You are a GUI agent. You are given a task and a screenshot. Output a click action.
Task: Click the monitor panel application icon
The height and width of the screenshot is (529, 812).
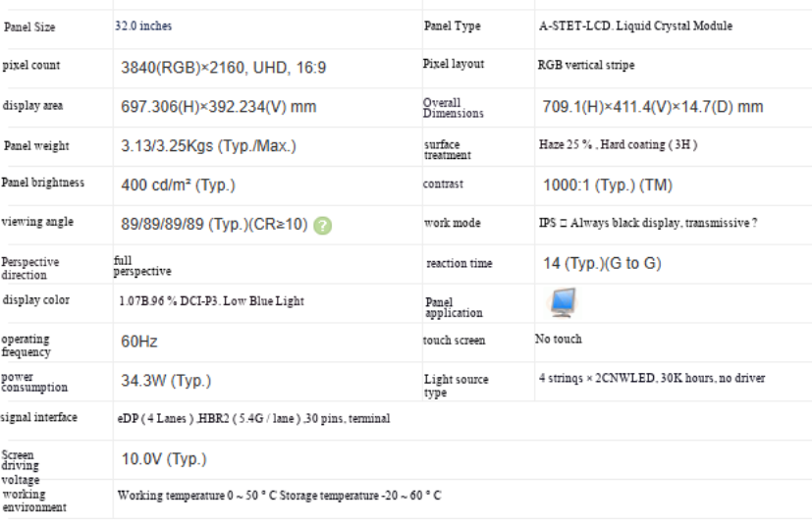click(x=563, y=302)
